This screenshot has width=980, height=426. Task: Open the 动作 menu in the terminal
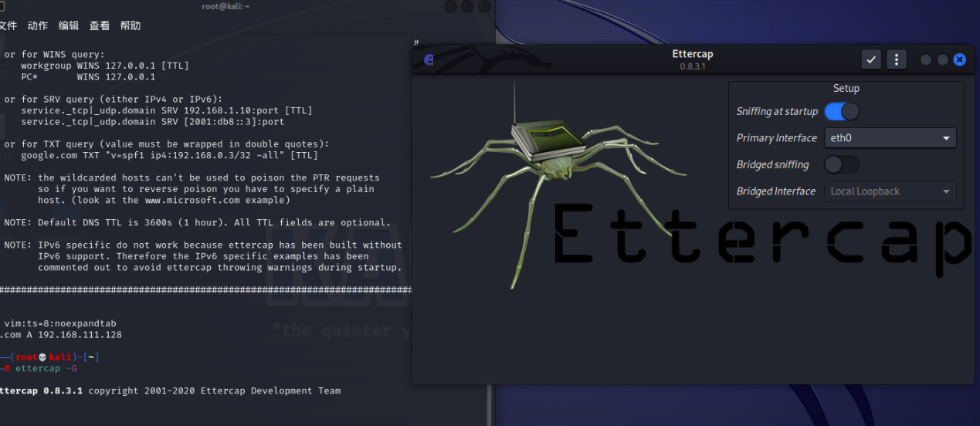click(38, 25)
